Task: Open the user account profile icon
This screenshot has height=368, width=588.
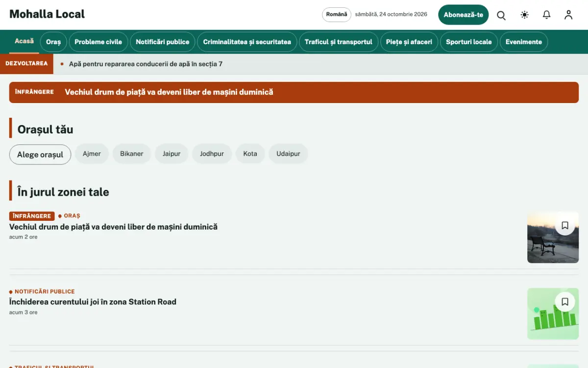Action: tap(568, 15)
